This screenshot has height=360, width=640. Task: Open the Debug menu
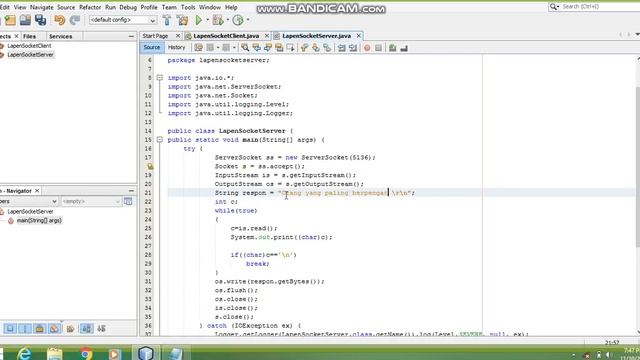(128, 7)
